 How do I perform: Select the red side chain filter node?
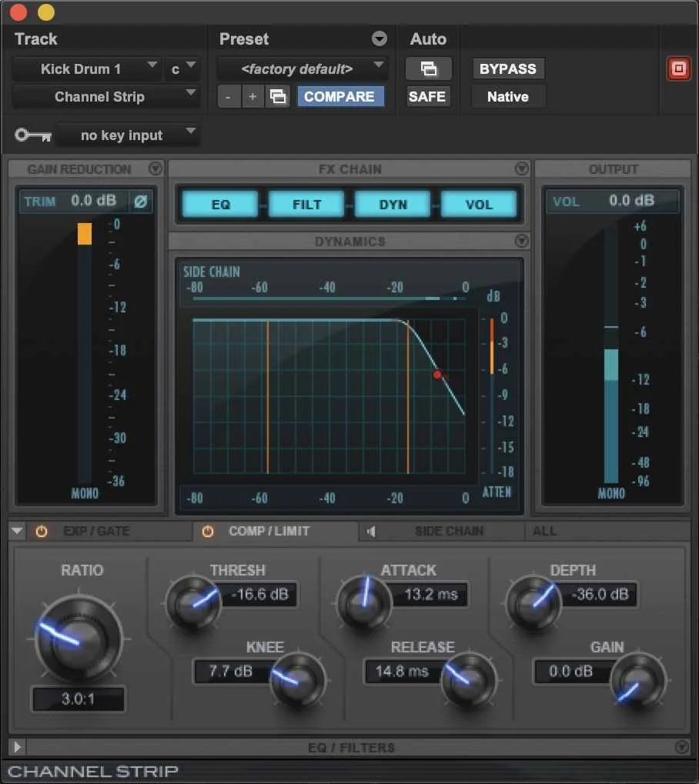[437, 375]
